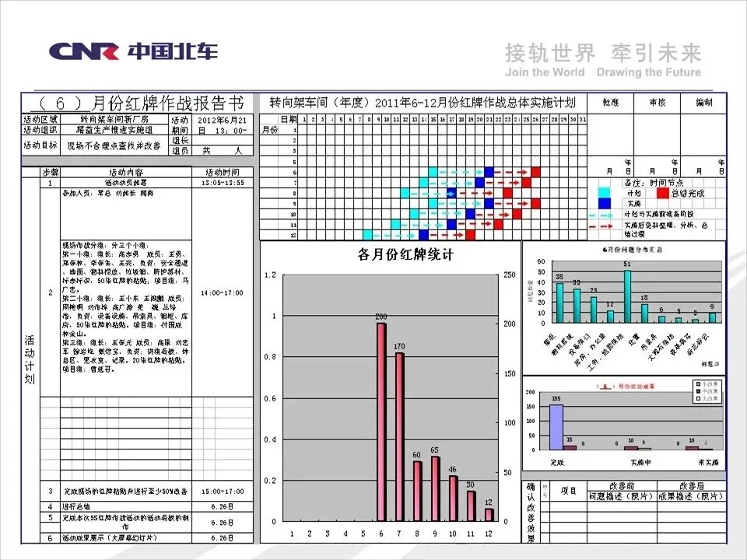Viewport: 747px width, 560px height.
Task: Click the 实施中 axis label
Action: click(x=640, y=462)
